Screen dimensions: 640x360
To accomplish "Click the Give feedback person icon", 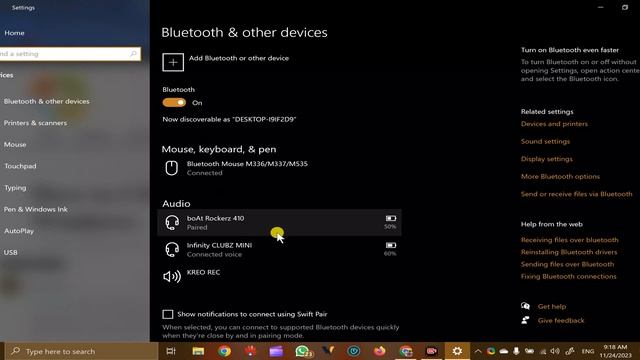I will pos(526,320).
